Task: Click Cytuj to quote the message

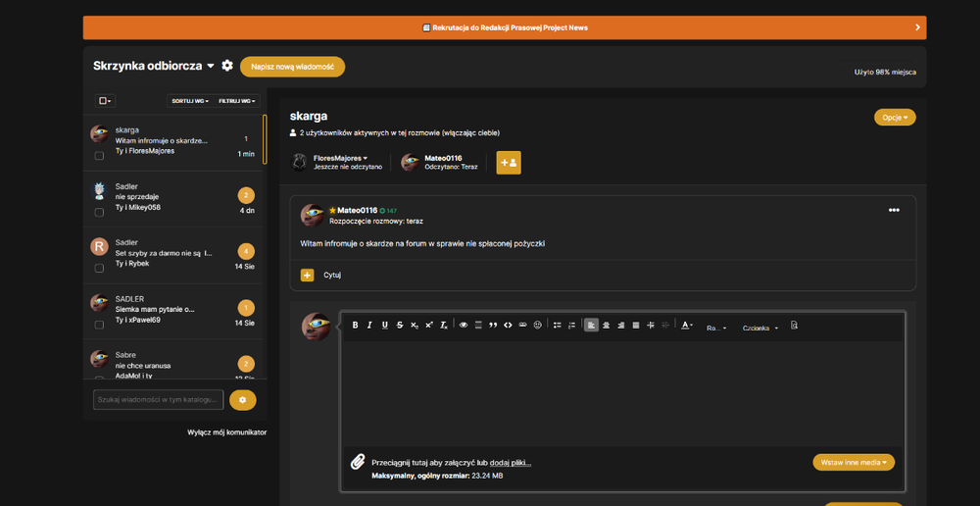Action: coord(332,276)
